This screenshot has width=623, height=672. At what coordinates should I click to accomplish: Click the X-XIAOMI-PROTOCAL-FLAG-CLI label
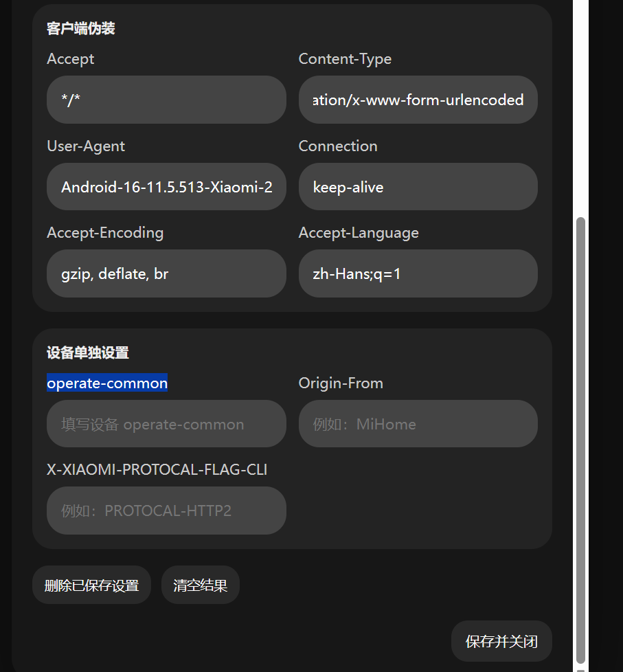(157, 469)
